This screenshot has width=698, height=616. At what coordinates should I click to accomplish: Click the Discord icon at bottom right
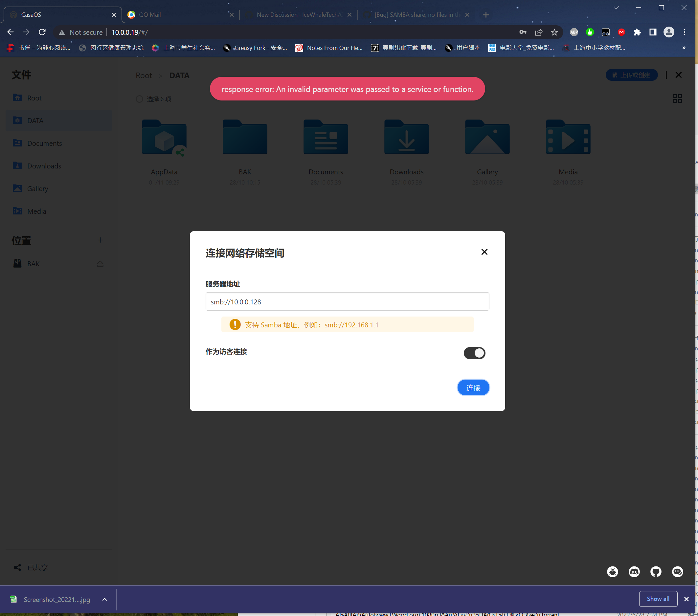(x=634, y=572)
